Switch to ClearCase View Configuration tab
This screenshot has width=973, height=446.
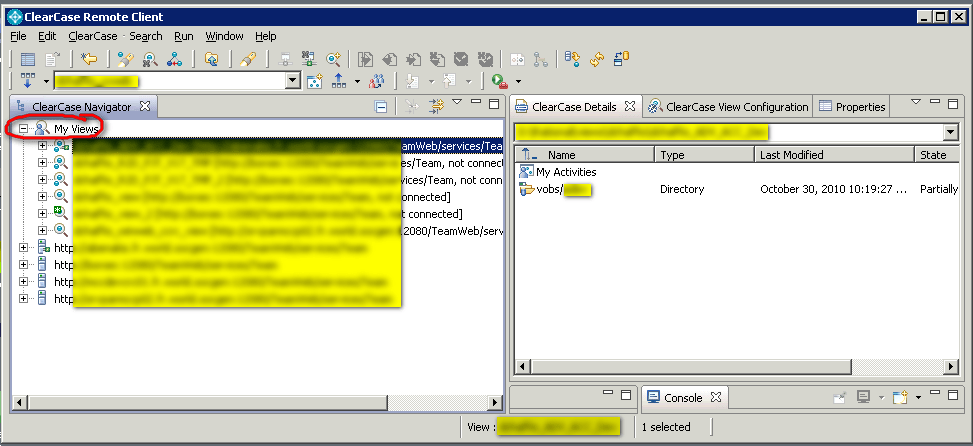(x=727, y=107)
